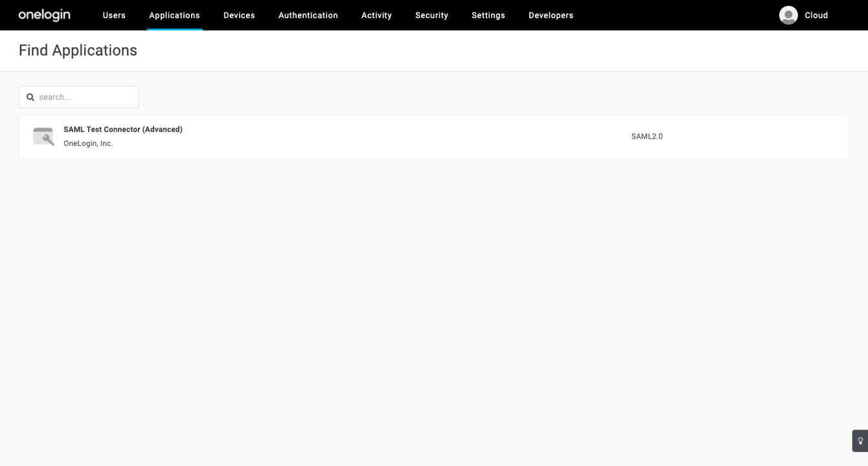Click the search magnifier icon

tap(30, 97)
